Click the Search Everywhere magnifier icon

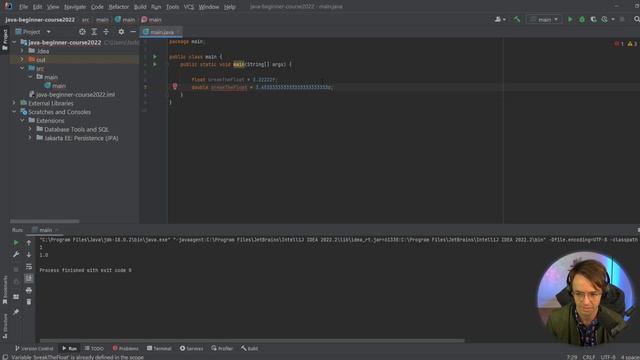(636, 19)
